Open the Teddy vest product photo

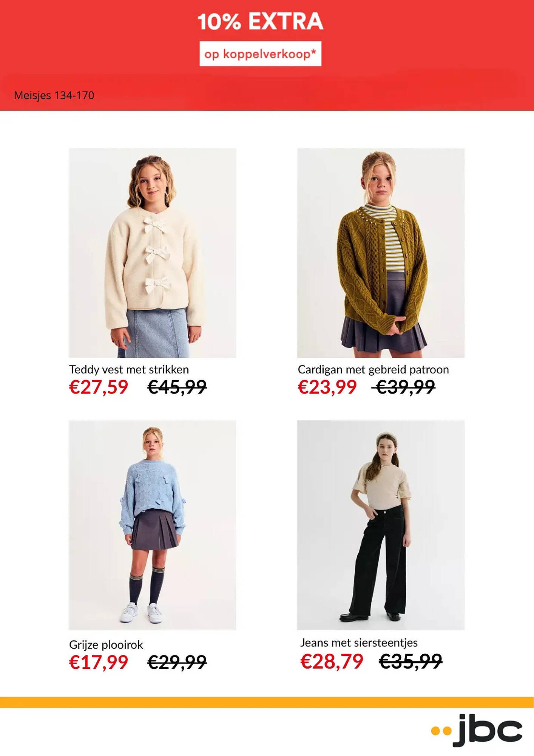coord(153,253)
